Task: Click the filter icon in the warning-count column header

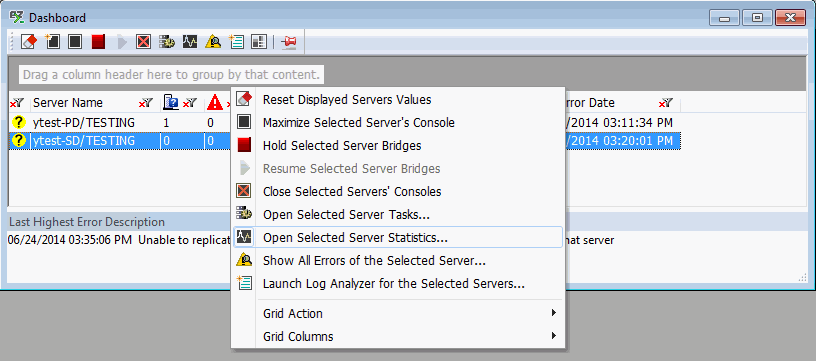Action: [229, 103]
